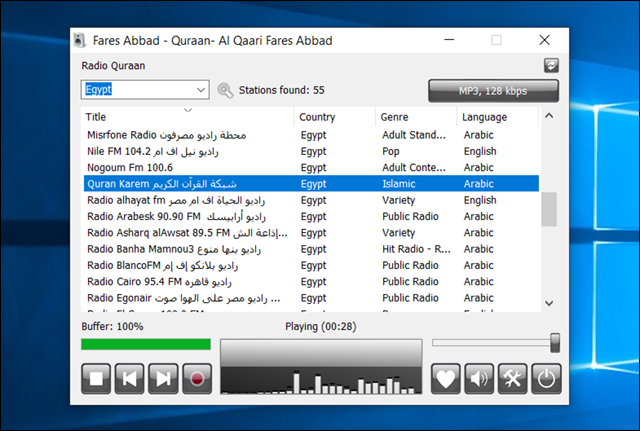This screenshot has height=431, width=640.
Task: Click the magnifier search icon
Action: point(225,90)
